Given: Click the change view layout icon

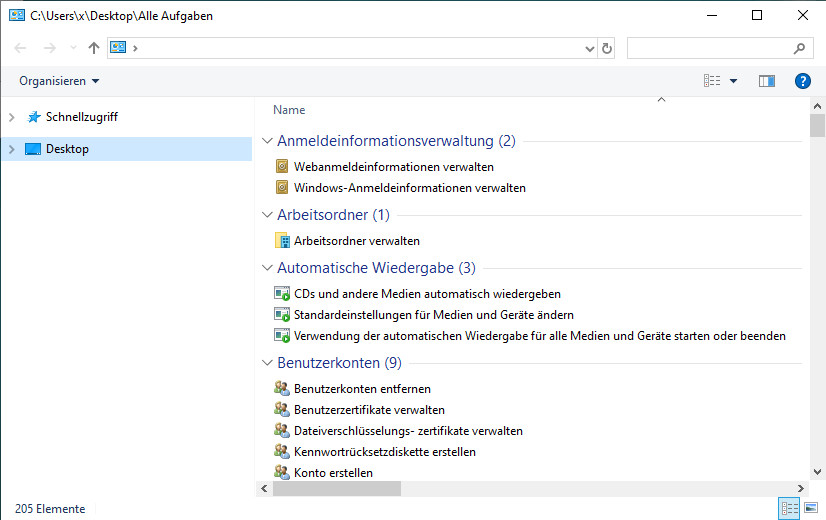Looking at the screenshot, I should pos(712,81).
